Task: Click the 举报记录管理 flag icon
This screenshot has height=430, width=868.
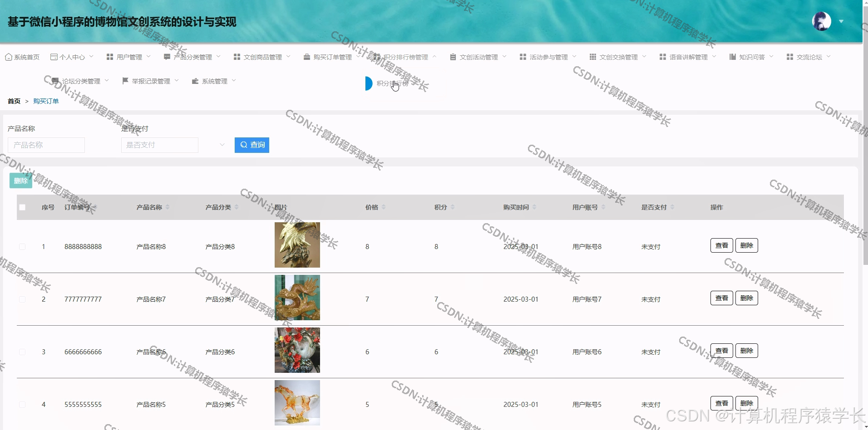Action: [125, 81]
